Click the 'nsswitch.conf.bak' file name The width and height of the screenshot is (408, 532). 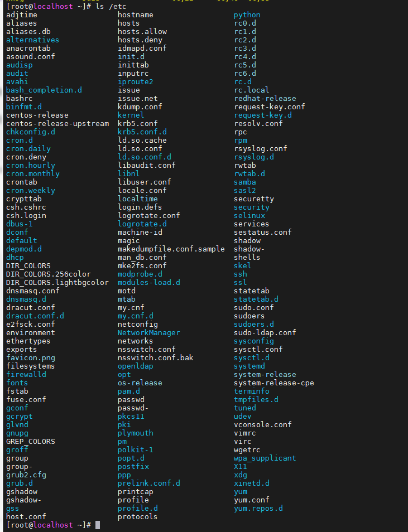(155, 358)
